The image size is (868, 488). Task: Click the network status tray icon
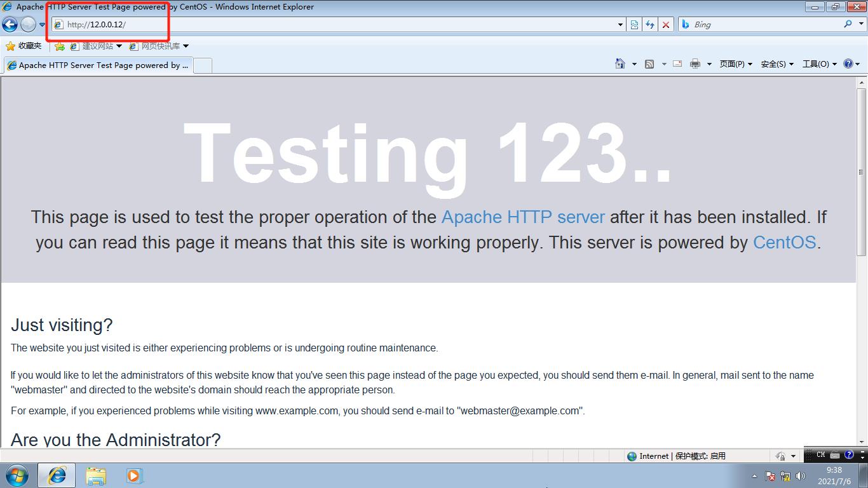pyautogui.click(x=785, y=476)
